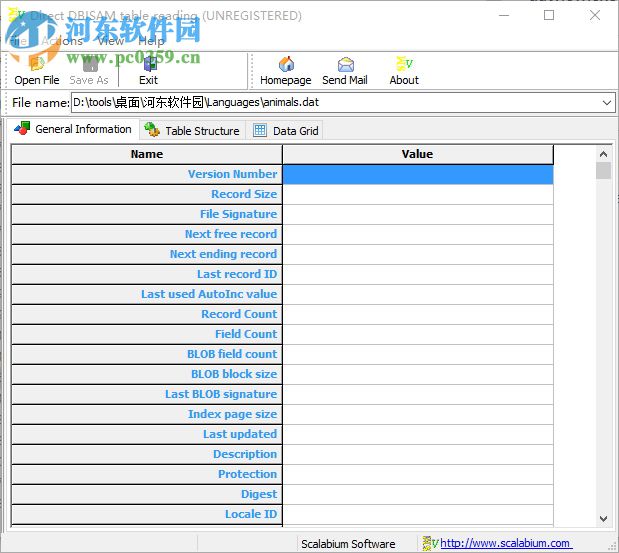The width and height of the screenshot is (619, 553).
Task: Click the scrollbar down arrow
Action: click(x=603, y=519)
